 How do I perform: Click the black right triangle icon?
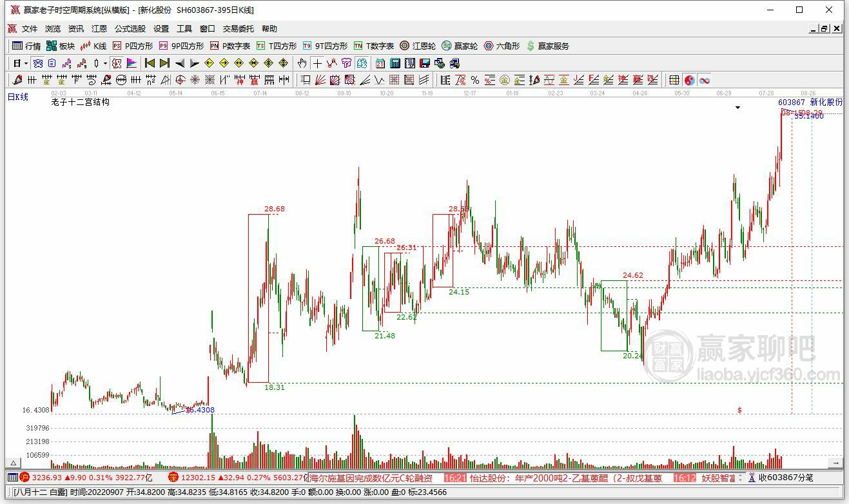[x=195, y=63]
